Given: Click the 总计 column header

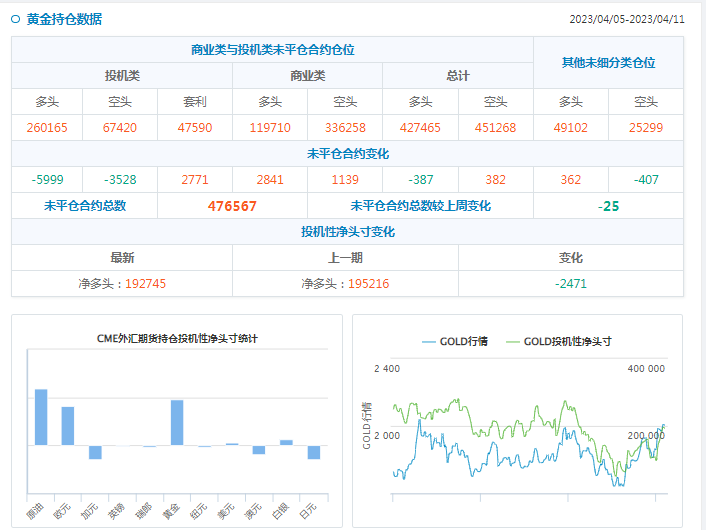Looking at the screenshot, I should coord(458,76).
